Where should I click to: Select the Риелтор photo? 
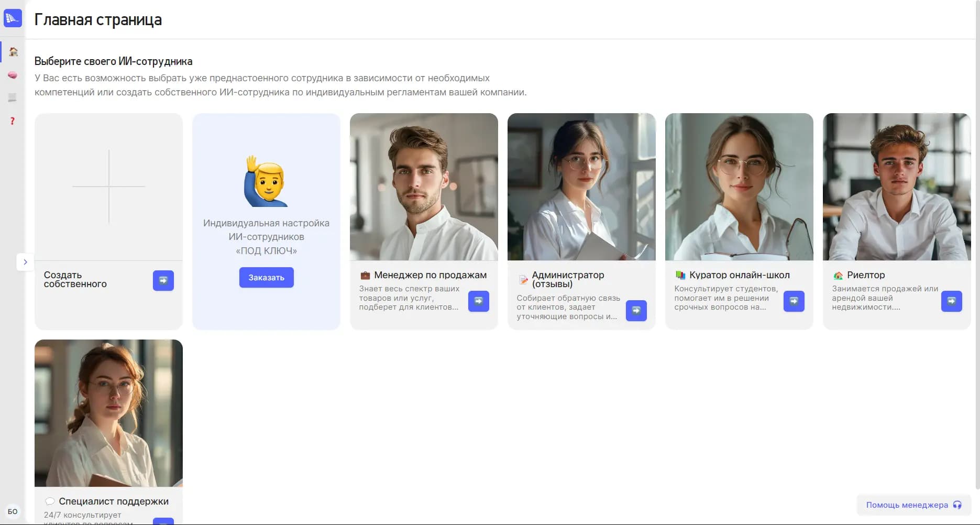pyautogui.click(x=897, y=187)
